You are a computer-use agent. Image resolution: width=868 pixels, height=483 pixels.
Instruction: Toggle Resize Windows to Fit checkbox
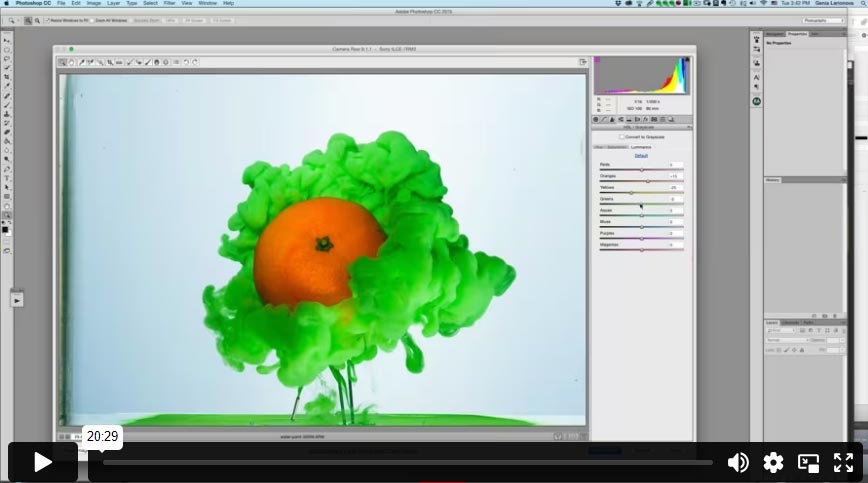(x=47, y=20)
